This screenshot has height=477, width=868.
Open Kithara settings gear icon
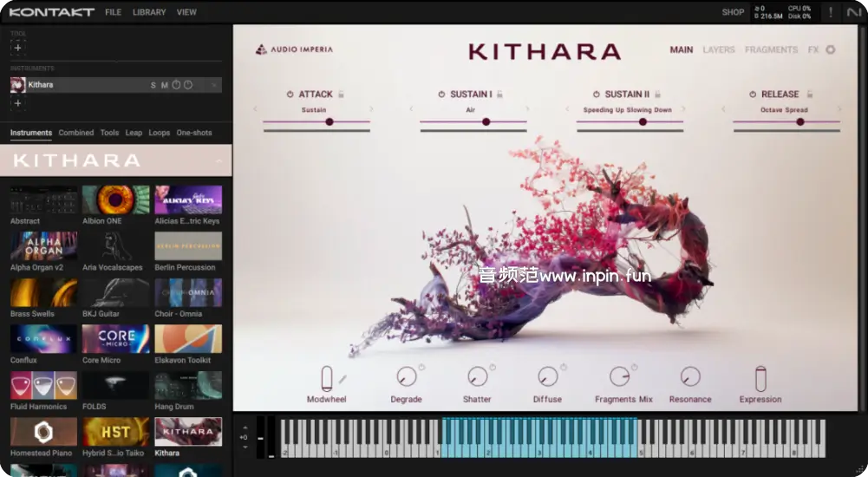[x=831, y=49]
